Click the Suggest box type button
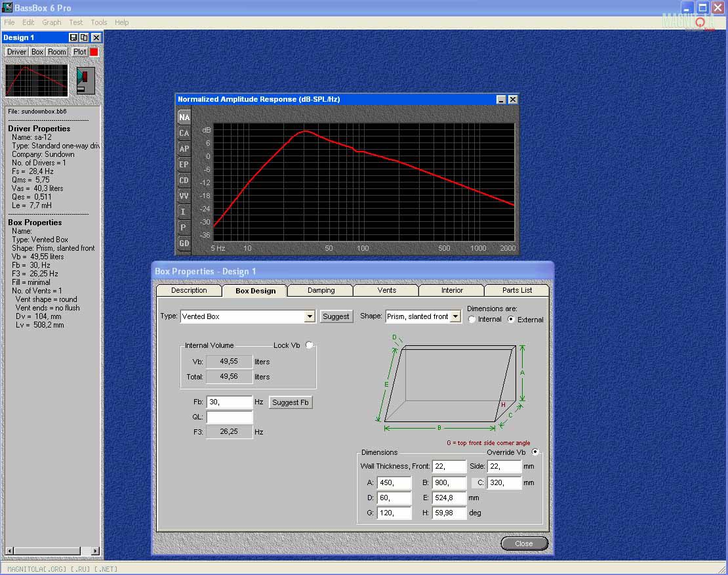Viewport: 728px width, 575px height. (x=336, y=316)
